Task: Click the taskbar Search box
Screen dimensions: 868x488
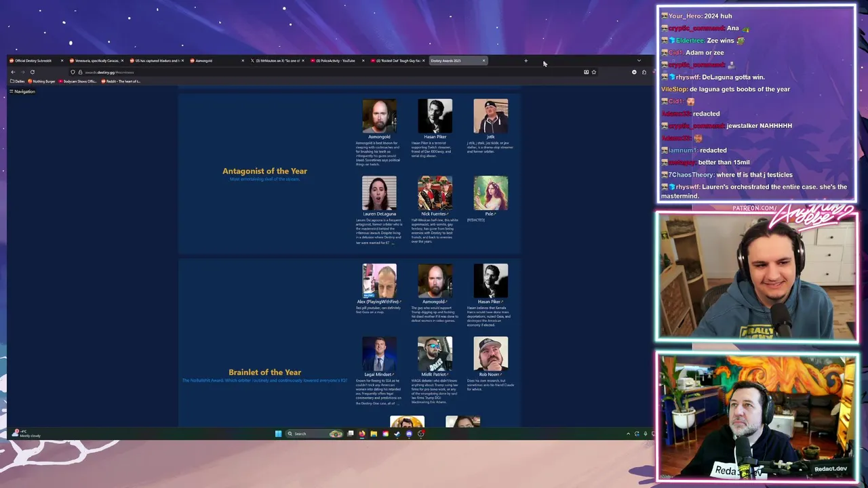Action: tap(315, 434)
